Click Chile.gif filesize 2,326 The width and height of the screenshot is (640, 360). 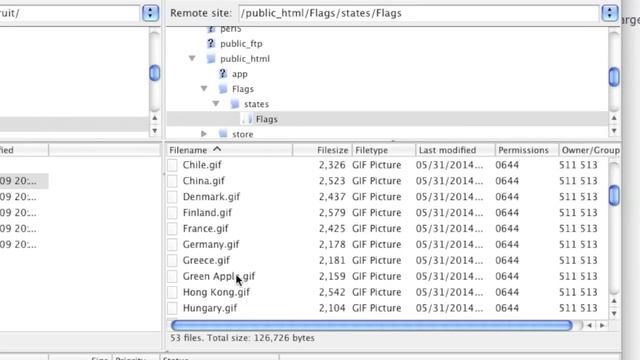click(332, 165)
